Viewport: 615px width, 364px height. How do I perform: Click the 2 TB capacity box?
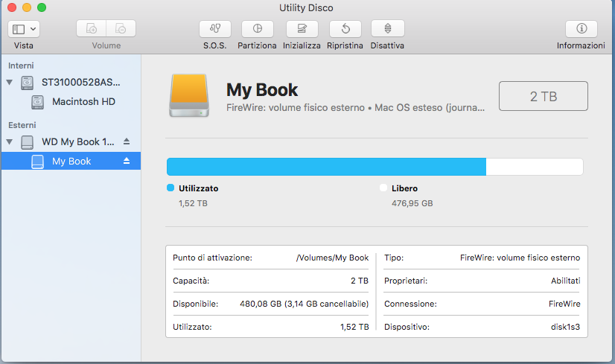point(544,96)
